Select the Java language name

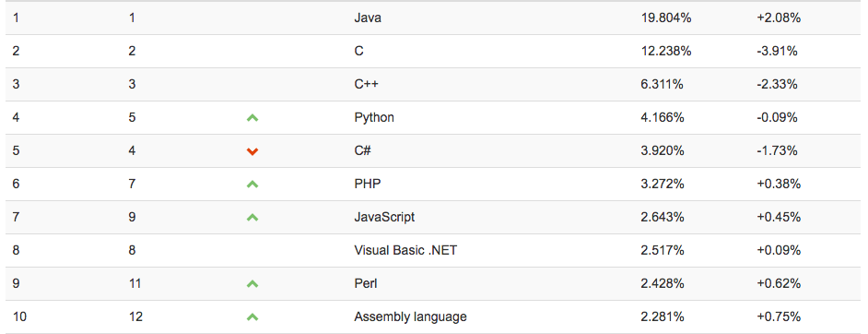(x=368, y=18)
